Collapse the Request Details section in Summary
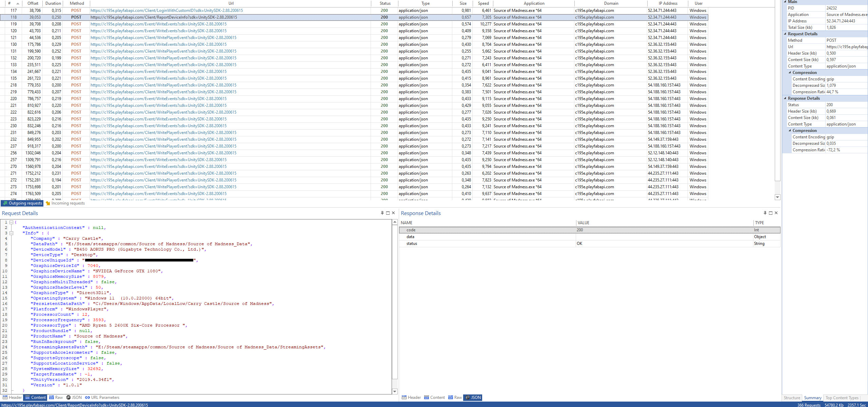Screen dimensions: 868x407 (785, 34)
